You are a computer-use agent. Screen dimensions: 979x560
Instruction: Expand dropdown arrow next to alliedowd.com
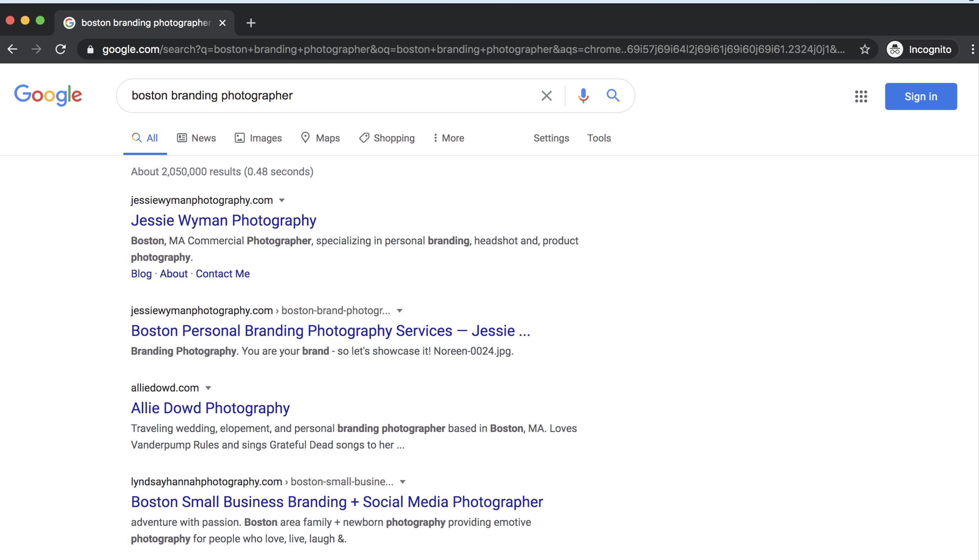(x=208, y=388)
